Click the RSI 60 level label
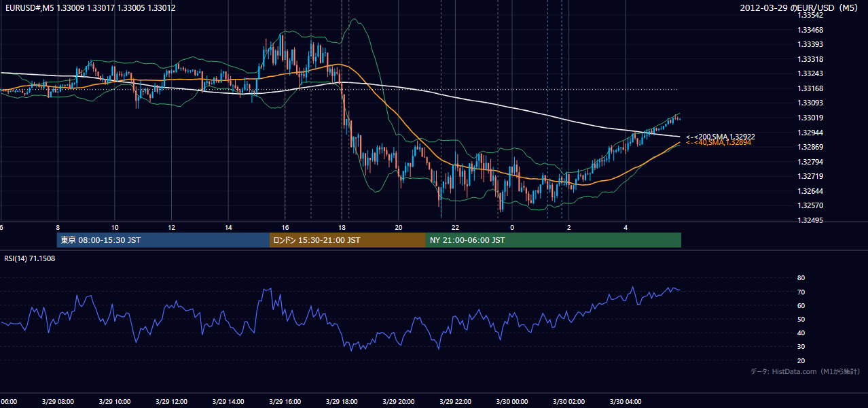The width and height of the screenshot is (868, 408). pos(801,305)
